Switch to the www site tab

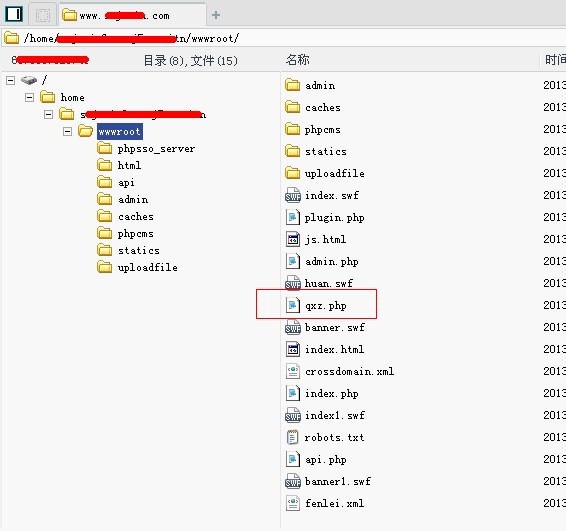click(132, 15)
